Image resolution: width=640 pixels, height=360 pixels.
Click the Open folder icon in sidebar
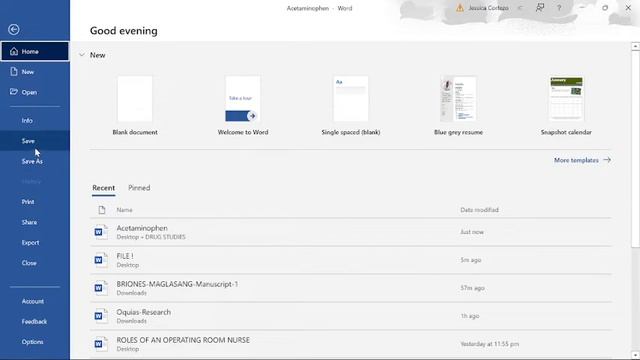tap(13, 91)
